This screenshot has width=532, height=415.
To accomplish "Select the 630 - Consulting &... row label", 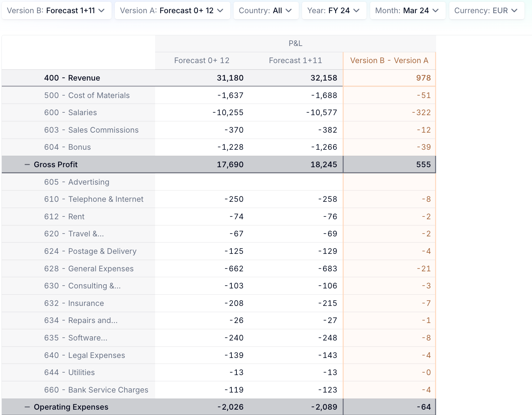I will tap(82, 286).
